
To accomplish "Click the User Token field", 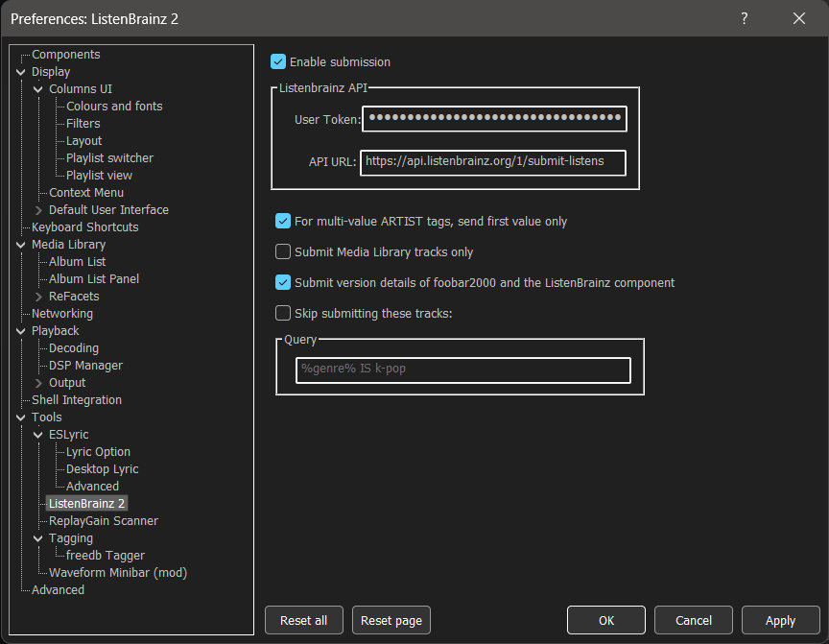I will tap(494, 118).
